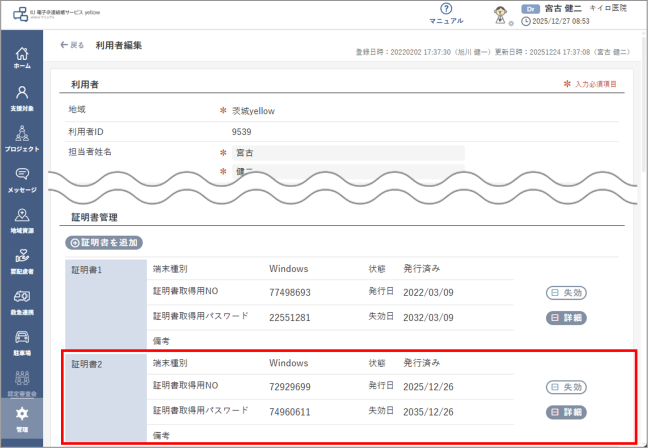This screenshot has width=648, height=448.
Task: Open the 駐車場 sidebar item
Action: (x=22, y=342)
